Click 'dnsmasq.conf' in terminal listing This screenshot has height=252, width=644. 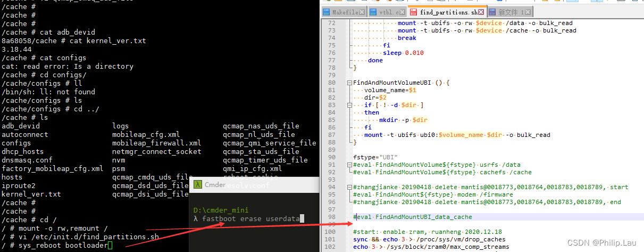click(x=27, y=160)
